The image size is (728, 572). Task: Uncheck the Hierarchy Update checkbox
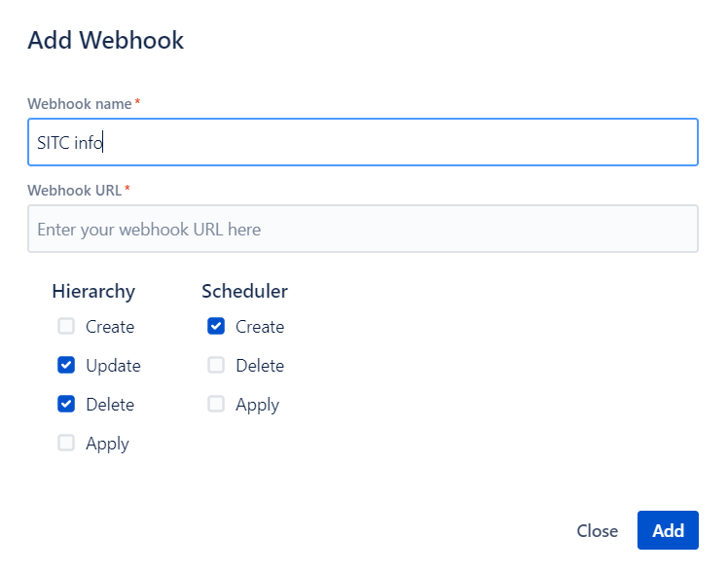(66, 366)
